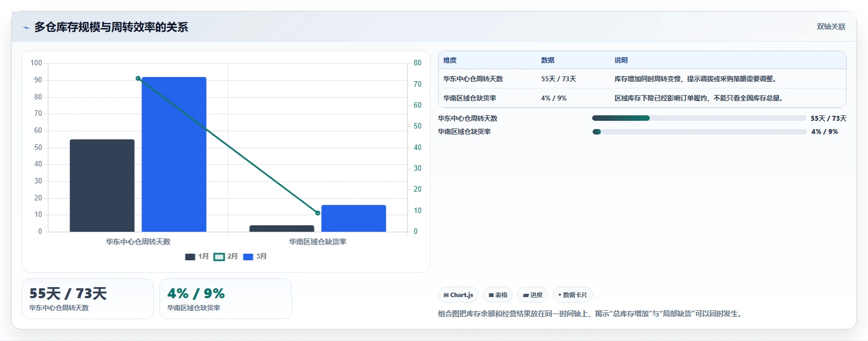Click the footer note starting 组合图把库存余额

point(591,314)
